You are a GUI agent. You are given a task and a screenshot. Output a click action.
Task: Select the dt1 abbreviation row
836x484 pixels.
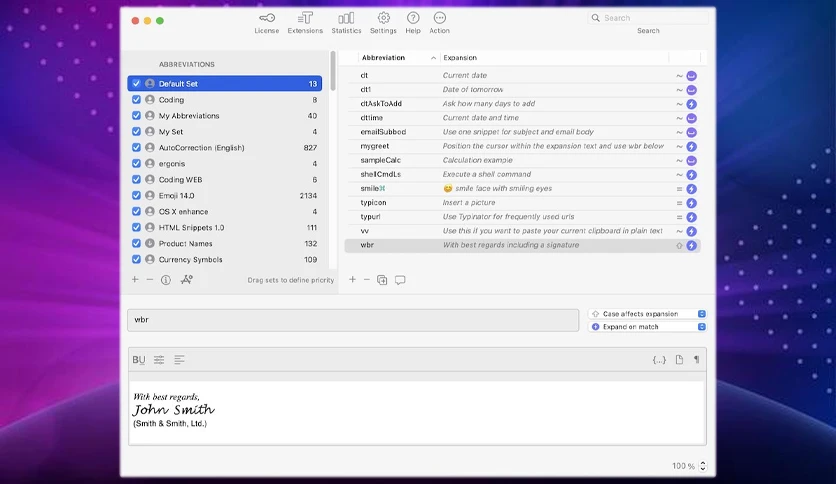pyautogui.click(x=522, y=90)
